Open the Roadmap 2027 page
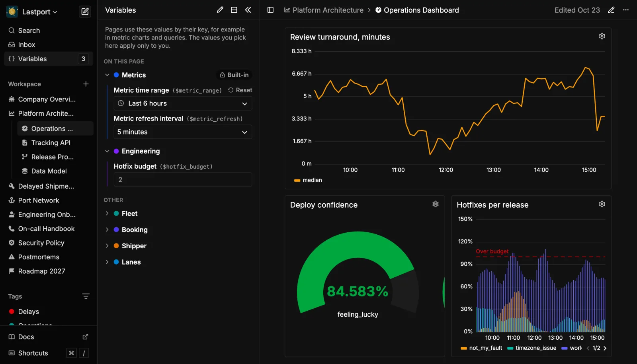The height and width of the screenshot is (364, 637). coord(49,271)
